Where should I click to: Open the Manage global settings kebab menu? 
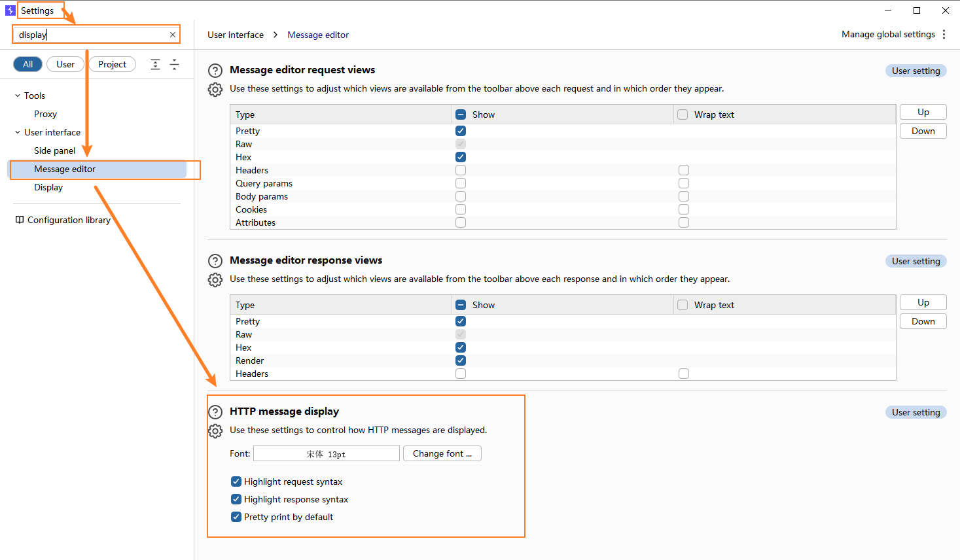click(944, 35)
